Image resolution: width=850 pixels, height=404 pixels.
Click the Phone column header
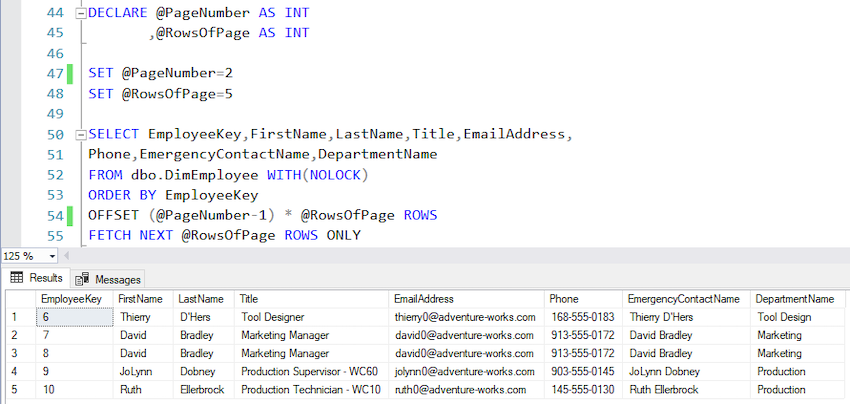(583, 299)
